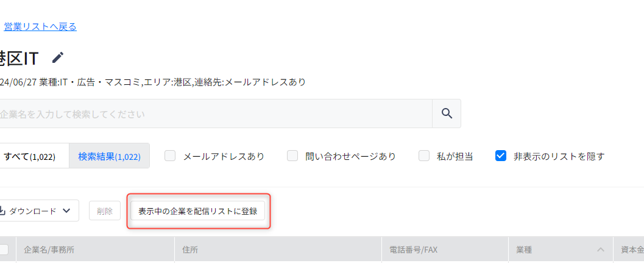Click the magnifying glass search icon
The image size is (644, 263).
pyautogui.click(x=447, y=113)
